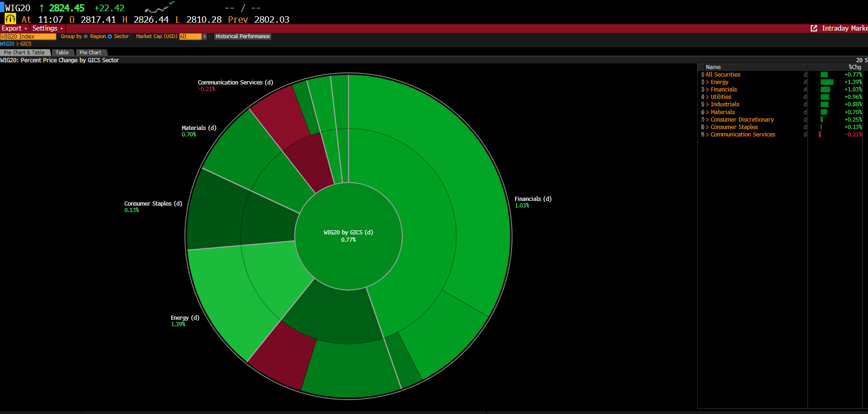Image resolution: width=868 pixels, height=414 pixels.
Task: Click the -0.21% value in the table
Action: (x=854, y=135)
